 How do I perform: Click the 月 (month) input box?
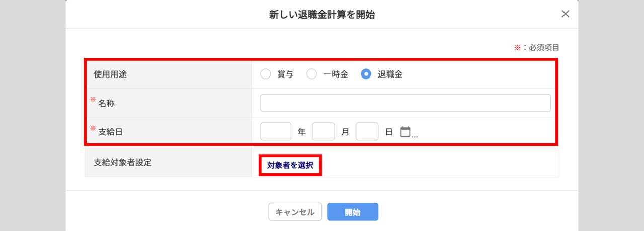[x=324, y=132]
